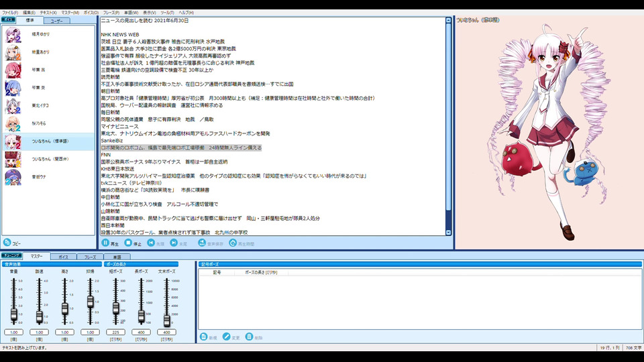Click the 音量 value field showing 1.00
The height and width of the screenshot is (362, 644).
[13, 332]
